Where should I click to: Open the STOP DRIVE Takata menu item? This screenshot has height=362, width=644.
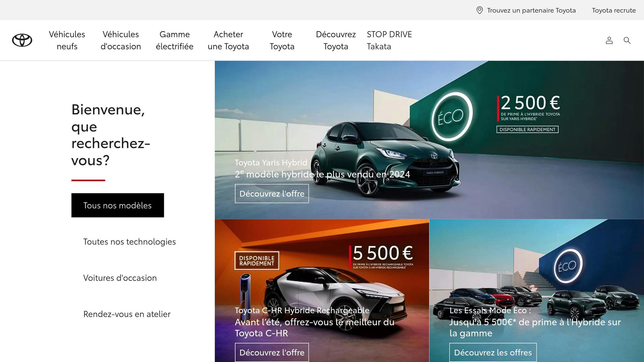(x=389, y=40)
